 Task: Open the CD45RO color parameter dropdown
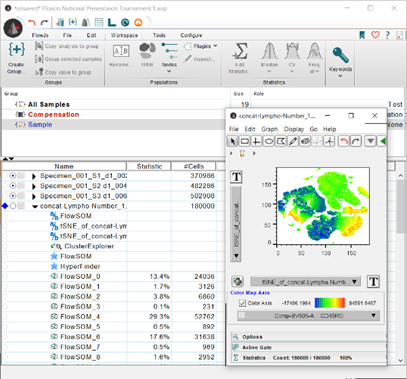coord(308,316)
